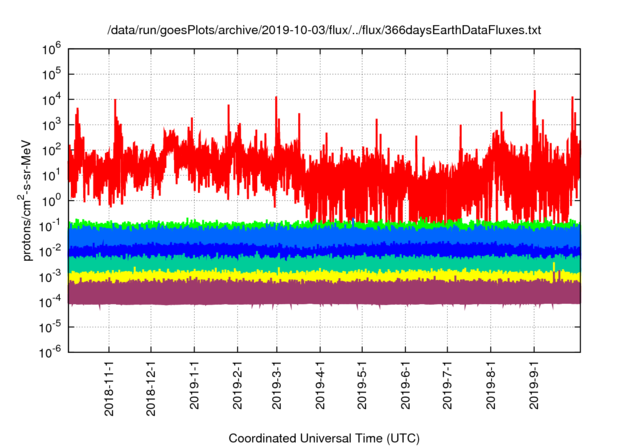Click the bottom 10^-6 y-axis tick label

pos(49,351)
